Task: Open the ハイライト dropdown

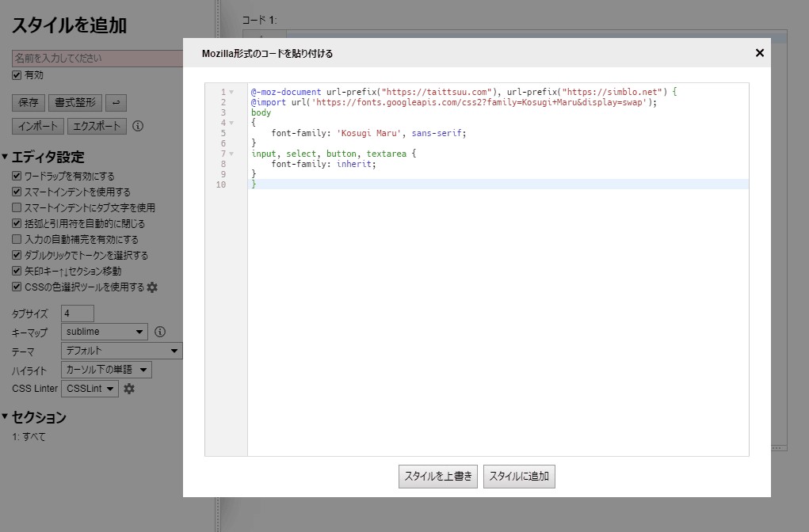Action: pos(106,370)
